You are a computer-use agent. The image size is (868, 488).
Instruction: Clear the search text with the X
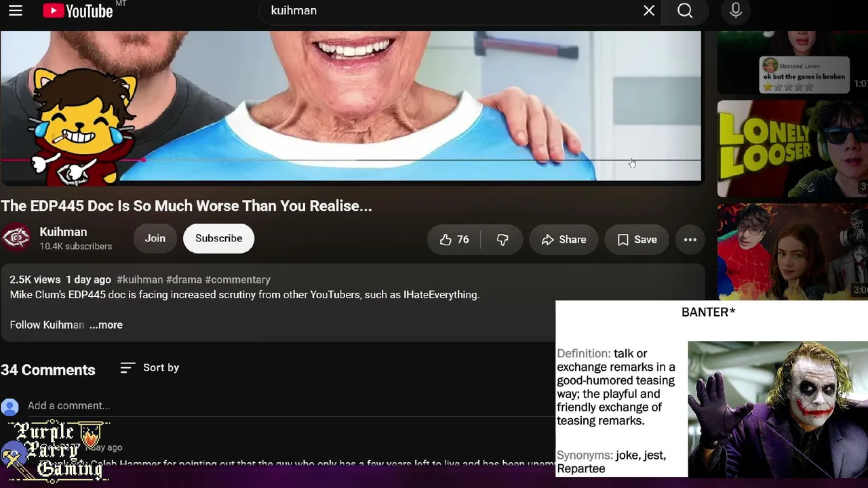click(649, 11)
